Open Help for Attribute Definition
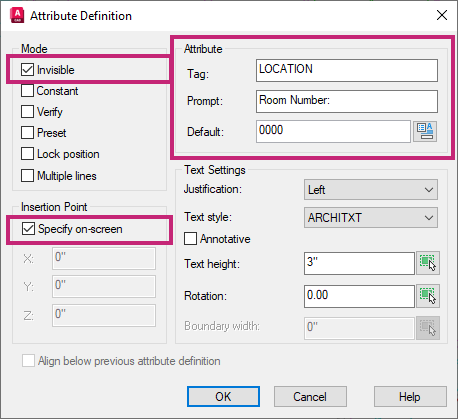Screen dimensions: 458x419 pos(410,397)
